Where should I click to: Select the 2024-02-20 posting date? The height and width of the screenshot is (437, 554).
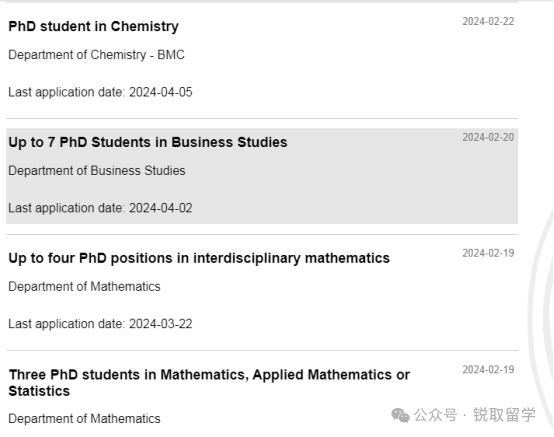pyautogui.click(x=488, y=137)
